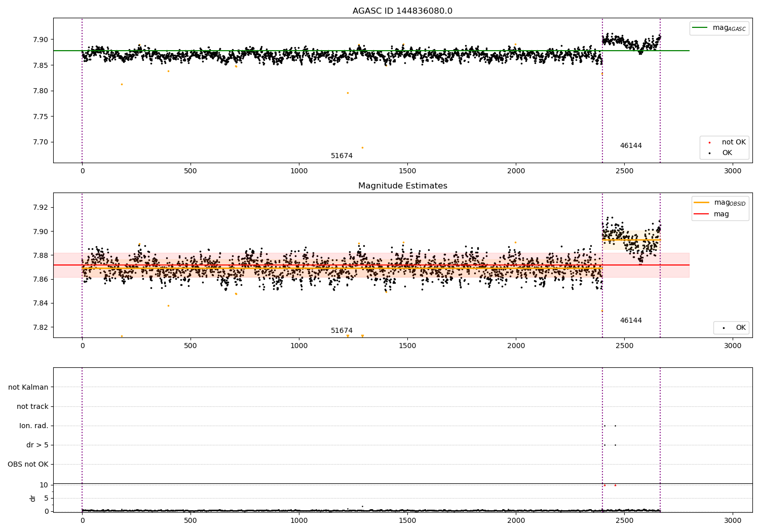Click the 51674 label in Magnitude Estimates plot
The height and width of the screenshot is (532, 760).
point(341,331)
